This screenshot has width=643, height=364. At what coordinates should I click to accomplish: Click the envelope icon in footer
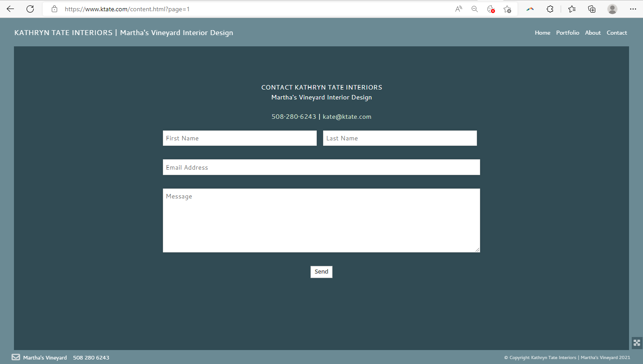point(16,357)
